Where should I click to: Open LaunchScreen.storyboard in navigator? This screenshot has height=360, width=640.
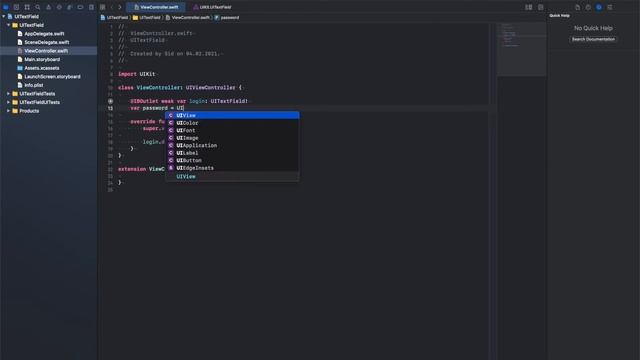coord(52,76)
